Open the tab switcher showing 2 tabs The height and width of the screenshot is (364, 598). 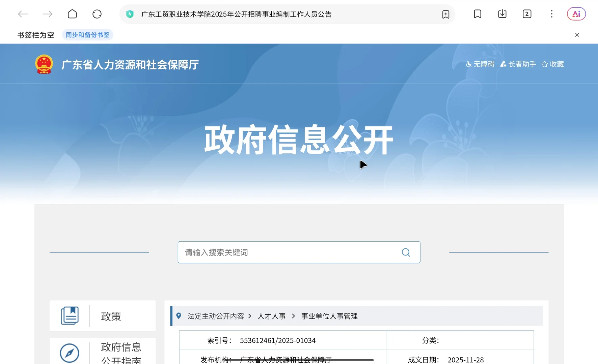pyautogui.click(x=527, y=14)
